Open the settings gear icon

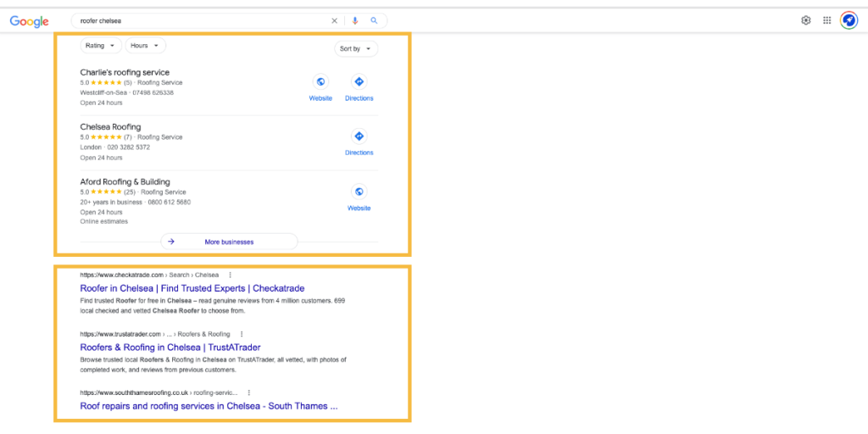(x=806, y=20)
